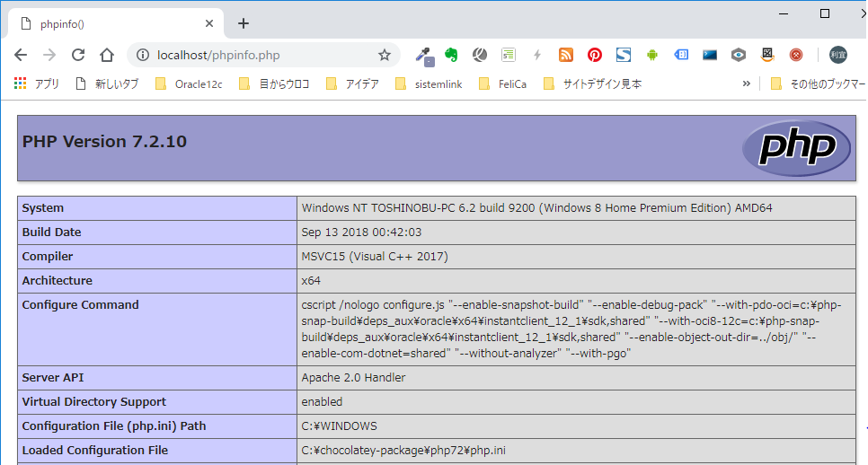868x465 pixels.
Task: Select the System row label
Action: point(42,208)
